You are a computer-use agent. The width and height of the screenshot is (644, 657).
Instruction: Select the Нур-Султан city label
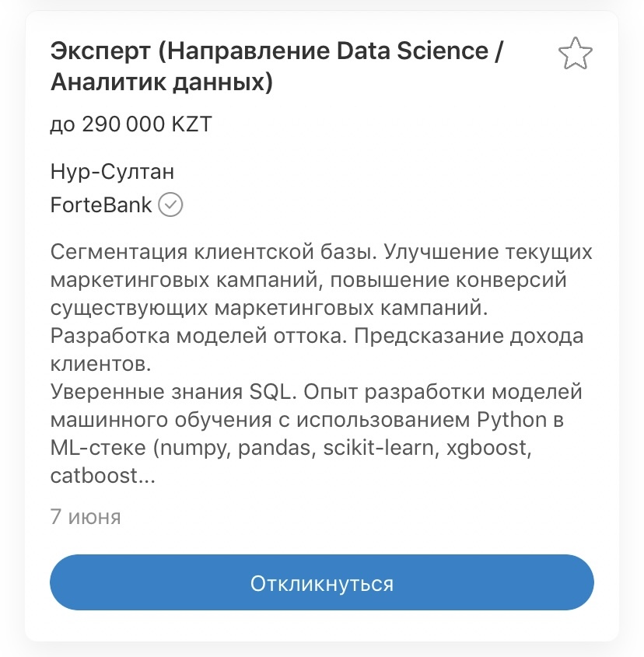coord(112,172)
